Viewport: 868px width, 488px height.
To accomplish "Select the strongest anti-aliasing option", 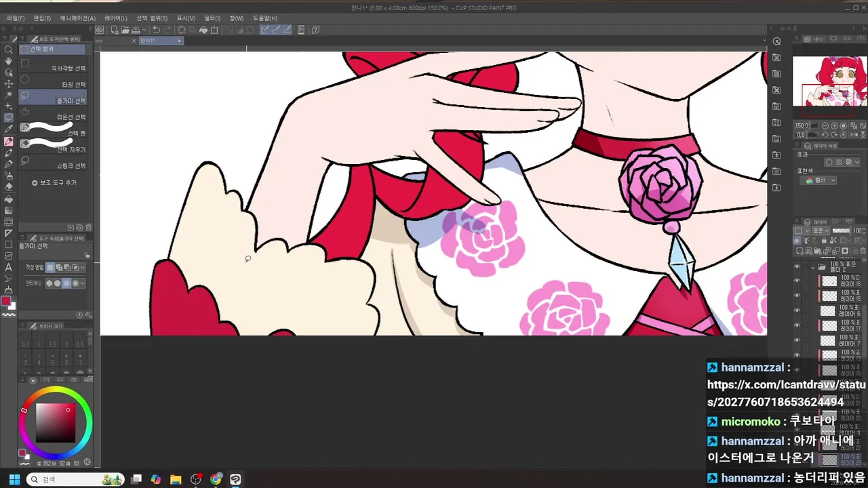I will coord(75,283).
